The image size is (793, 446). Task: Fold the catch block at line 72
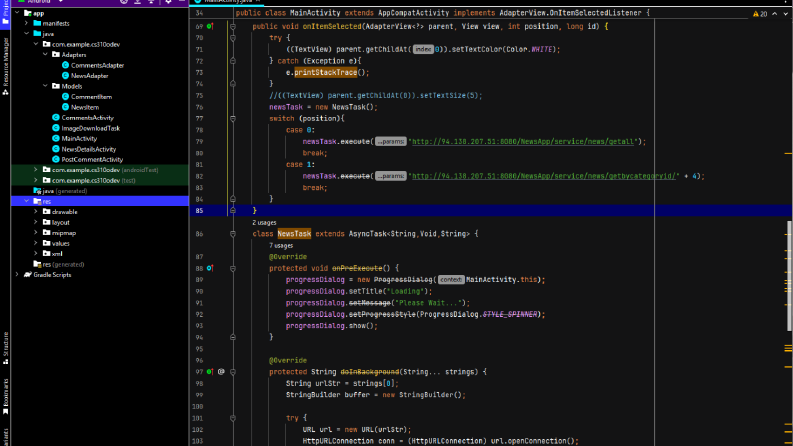[233, 61]
